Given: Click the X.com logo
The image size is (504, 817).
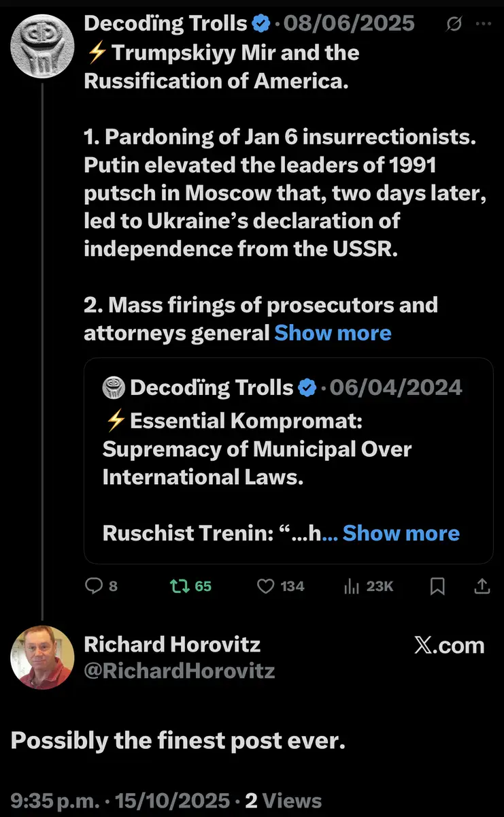Looking at the screenshot, I should pos(449,645).
